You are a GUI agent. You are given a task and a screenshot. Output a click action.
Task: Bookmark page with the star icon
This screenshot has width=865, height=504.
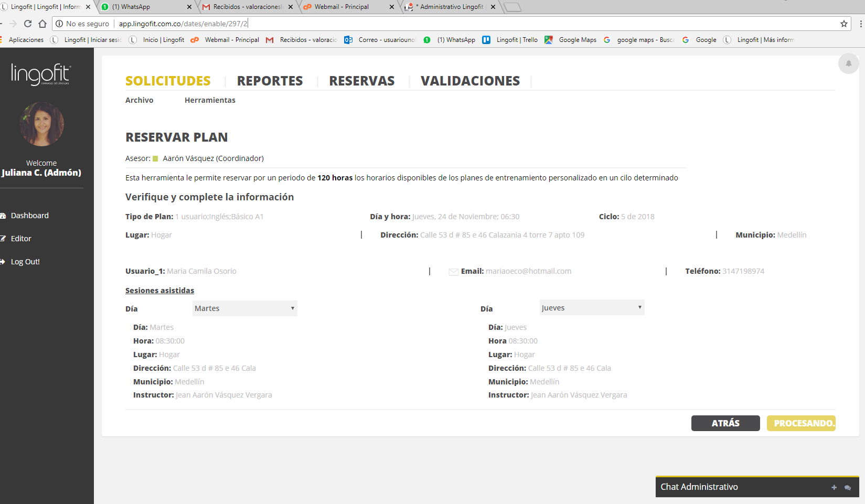coord(844,24)
